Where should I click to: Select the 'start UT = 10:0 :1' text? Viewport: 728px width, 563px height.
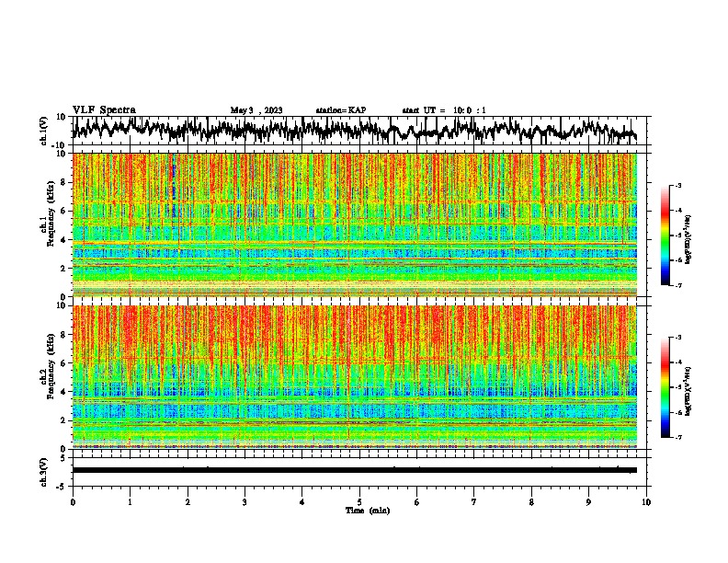[x=444, y=110]
